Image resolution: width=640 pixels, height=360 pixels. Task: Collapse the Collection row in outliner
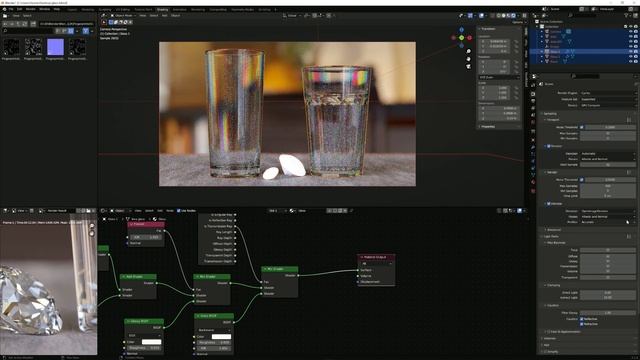(x=537, y=27)
